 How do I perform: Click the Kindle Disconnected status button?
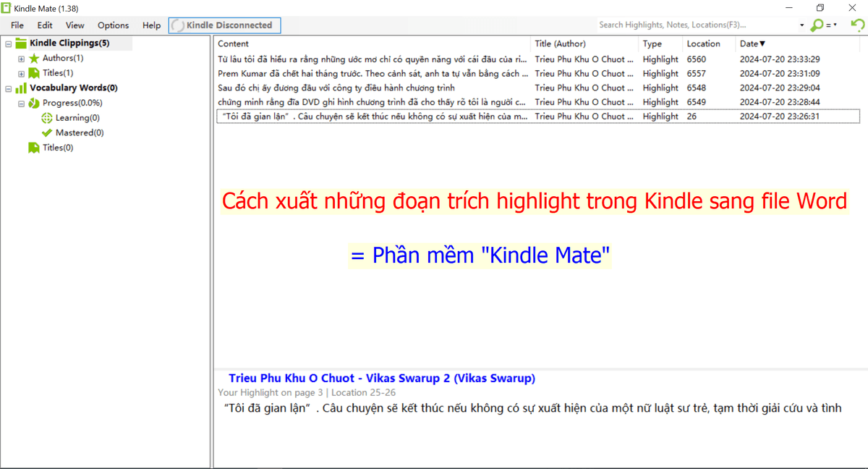click(x=224, y=24)
